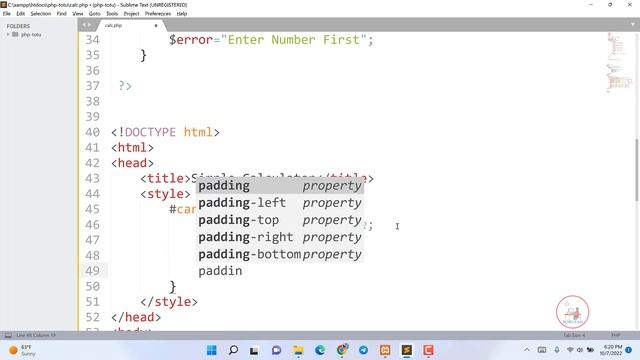Click microphone tray icon
The image size is (640, 360).
click(x=557, y=350)
